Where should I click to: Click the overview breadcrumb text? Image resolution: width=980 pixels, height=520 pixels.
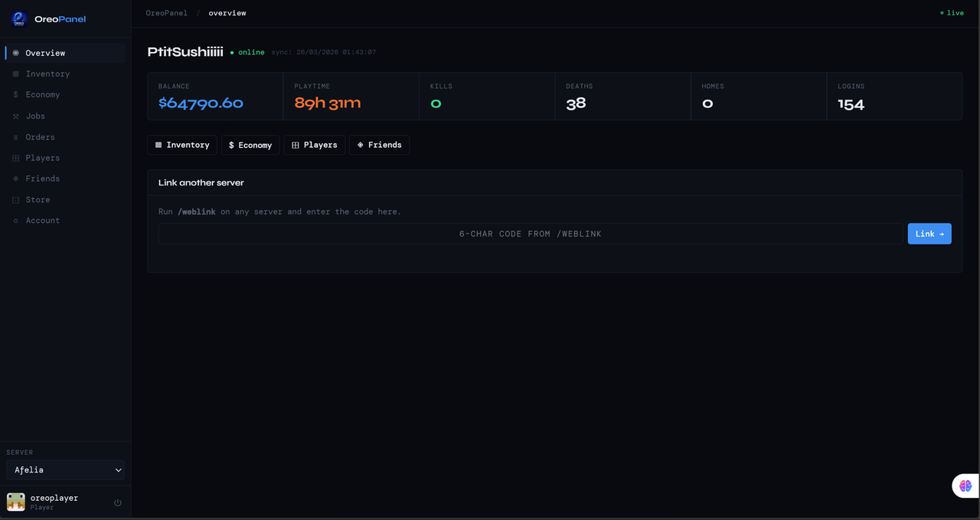pos(227,13)
